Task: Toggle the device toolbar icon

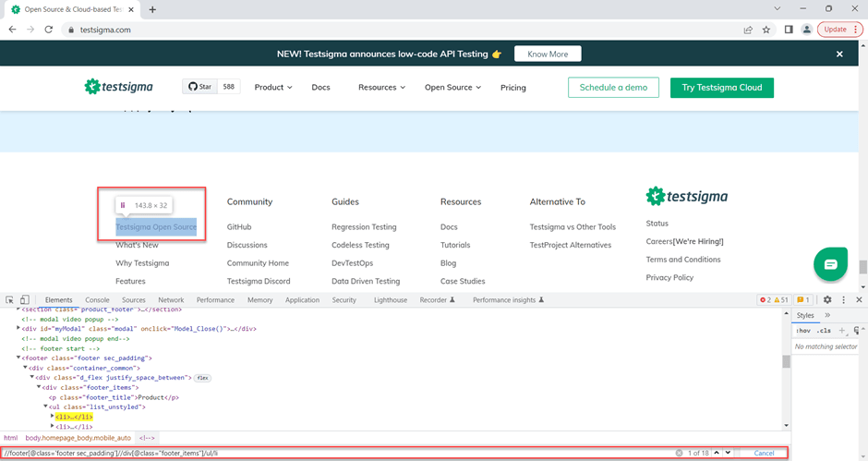Action: point(24,299)
